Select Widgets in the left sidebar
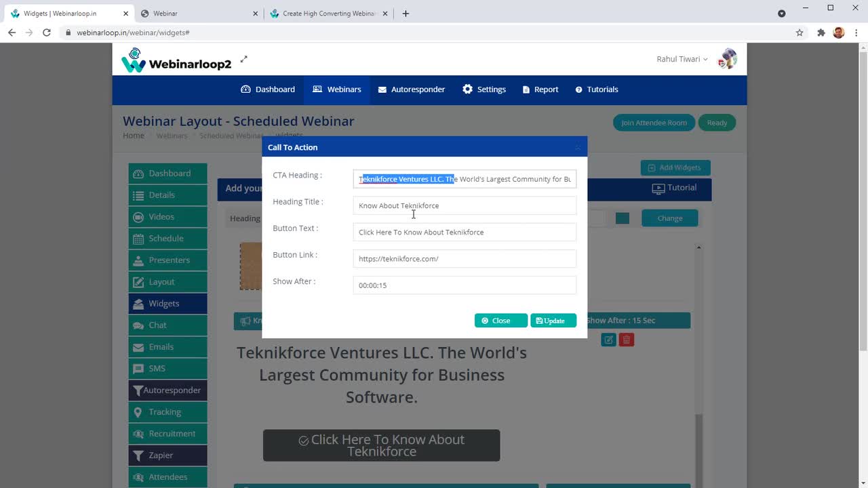Screen dimensions: 868x488 (168, 304)
